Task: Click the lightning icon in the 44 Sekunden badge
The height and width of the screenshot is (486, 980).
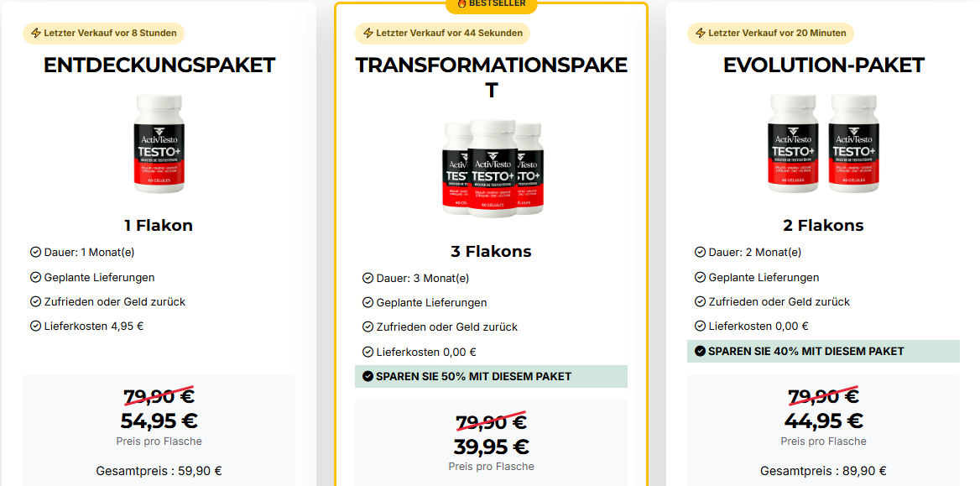Action: click(x=368, y=34)
